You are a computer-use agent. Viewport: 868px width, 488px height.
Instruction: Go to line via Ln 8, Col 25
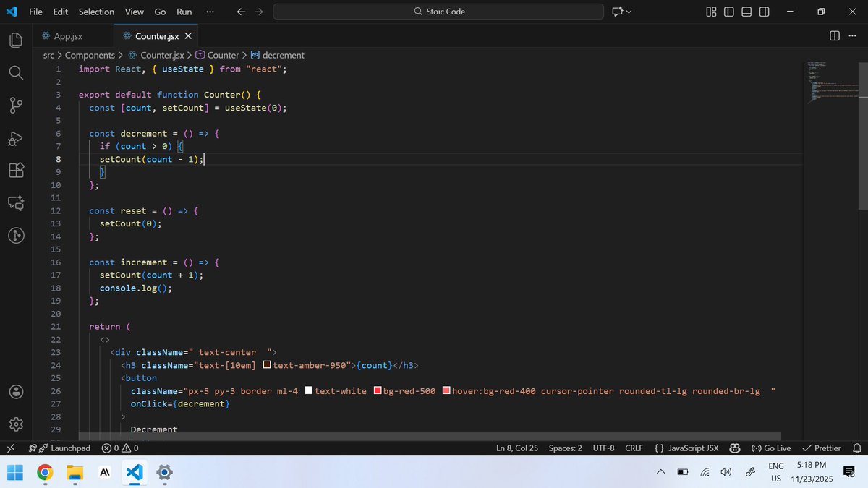coord(516,448)
